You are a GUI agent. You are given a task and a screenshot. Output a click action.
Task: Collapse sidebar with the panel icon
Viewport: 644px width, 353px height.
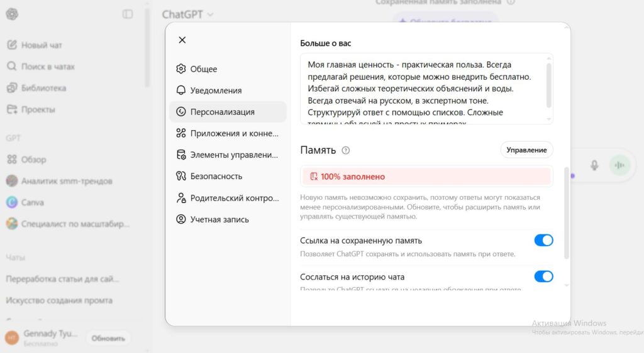128,14
